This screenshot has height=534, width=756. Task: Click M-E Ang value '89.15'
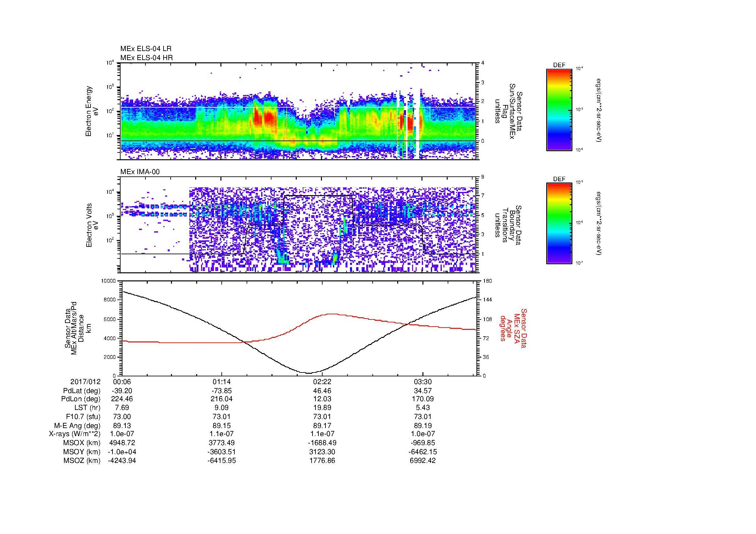[222, 425]
